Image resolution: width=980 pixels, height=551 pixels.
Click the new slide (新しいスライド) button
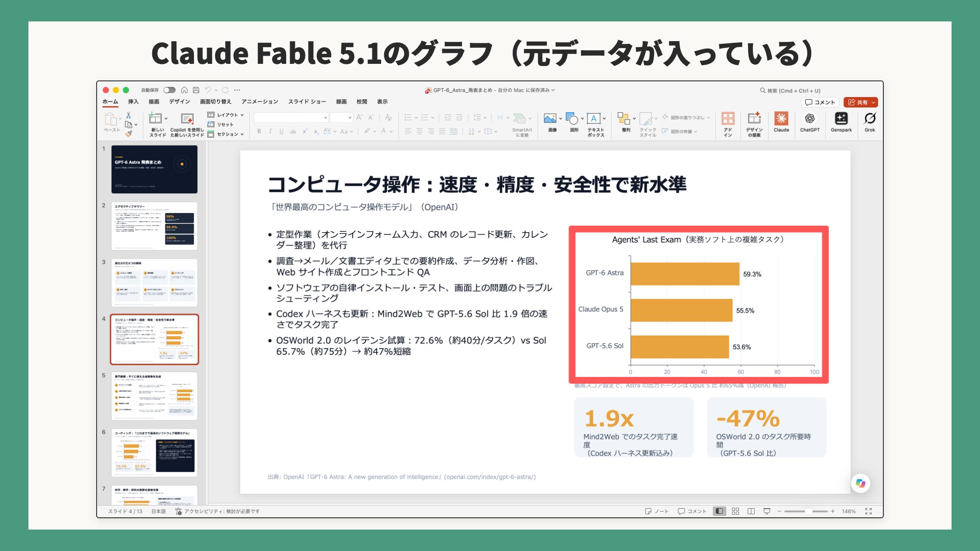(157, 124)
